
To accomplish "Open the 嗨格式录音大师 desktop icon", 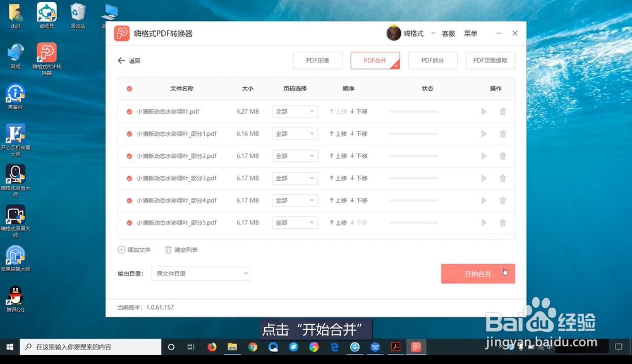I will [x=15, y=181].
